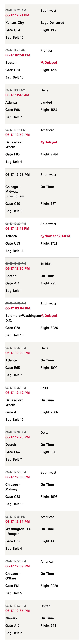Click the delayed icon on American flight 2784
This screenshot has height=644, width=84.
tap(42, 142)
